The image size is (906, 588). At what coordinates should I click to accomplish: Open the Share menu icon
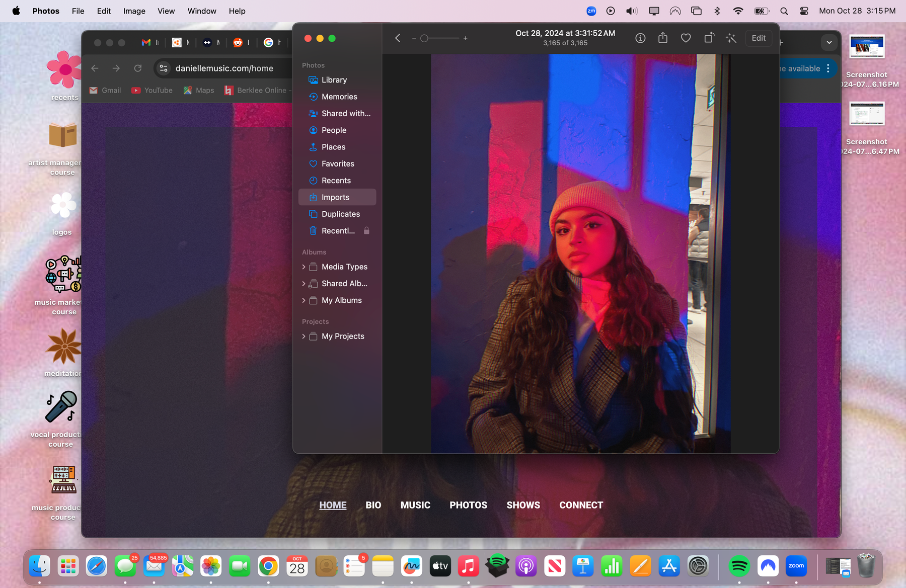[663, 38]
